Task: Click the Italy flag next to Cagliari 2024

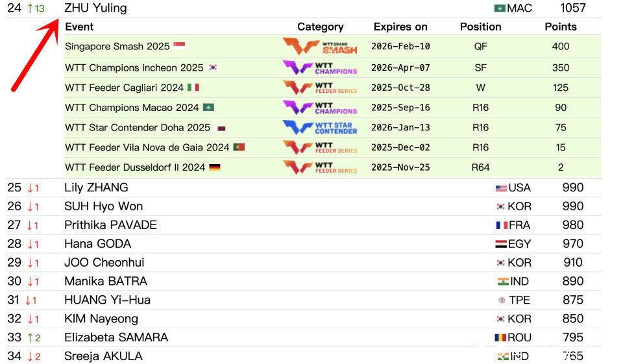Action: click(193, 87)
